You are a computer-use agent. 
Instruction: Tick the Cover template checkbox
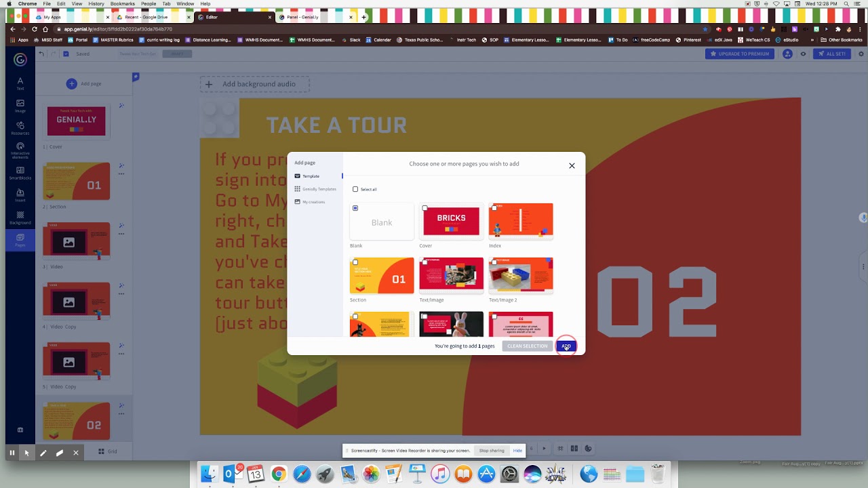tap(425, 208)
